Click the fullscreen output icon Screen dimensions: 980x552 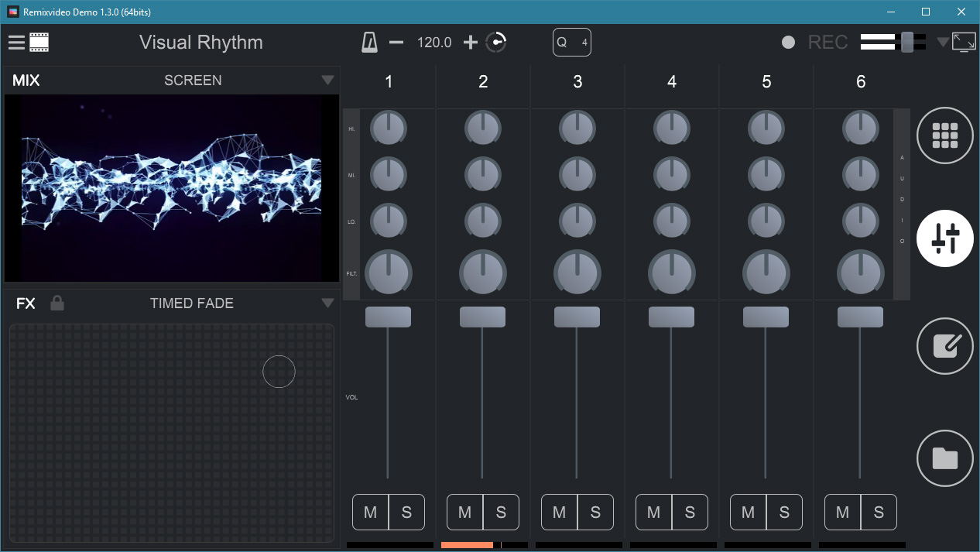coord(964,43)
